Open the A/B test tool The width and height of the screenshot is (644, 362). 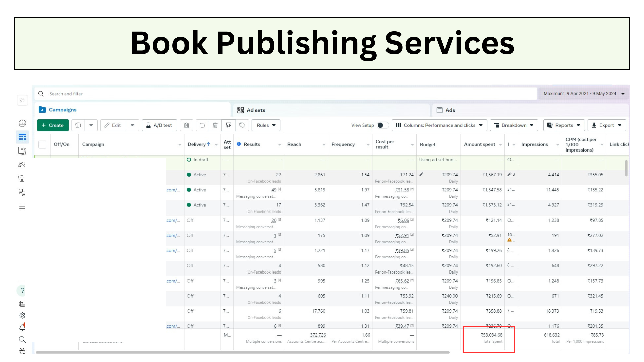pos(159,125)
